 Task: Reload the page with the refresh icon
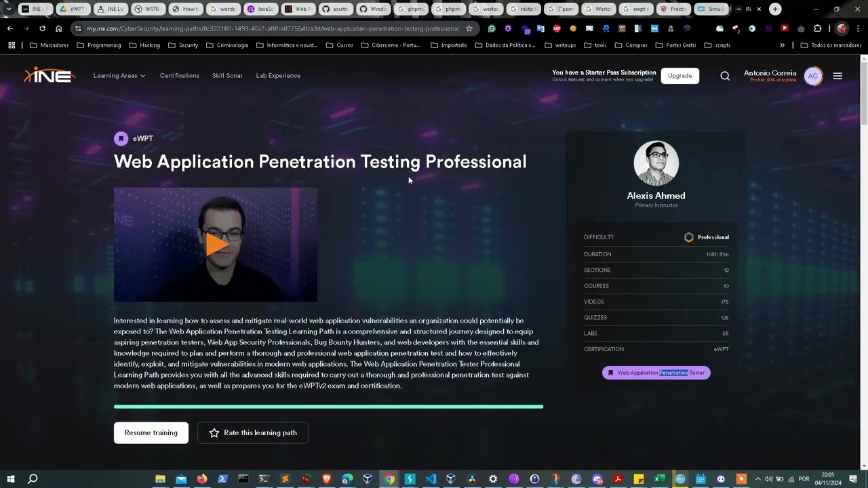tap(42, 28)
